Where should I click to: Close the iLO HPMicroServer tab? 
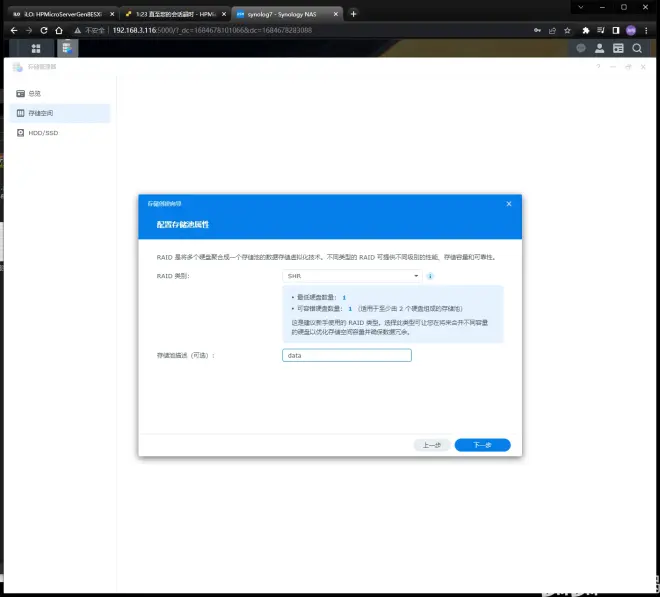112,14
